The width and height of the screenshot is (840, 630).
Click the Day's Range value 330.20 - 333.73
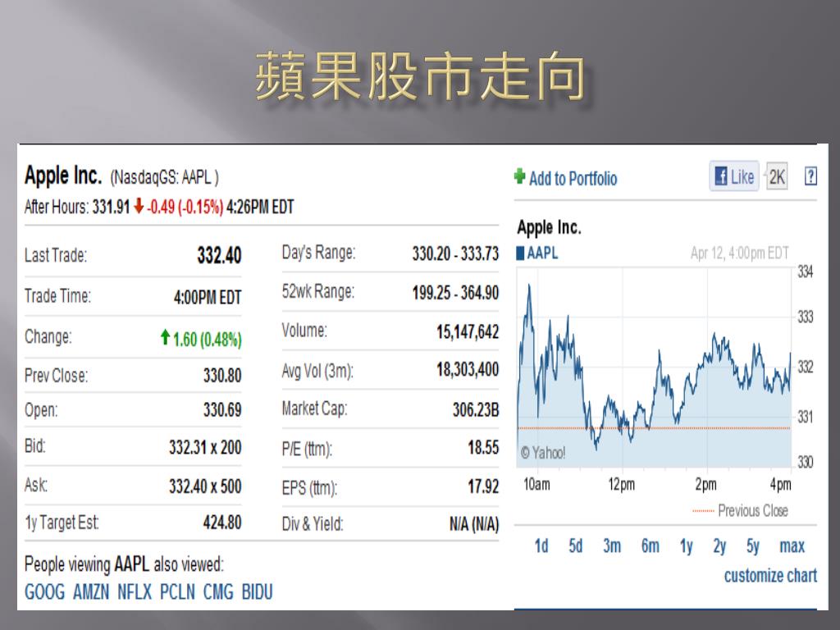click(455, 253)
